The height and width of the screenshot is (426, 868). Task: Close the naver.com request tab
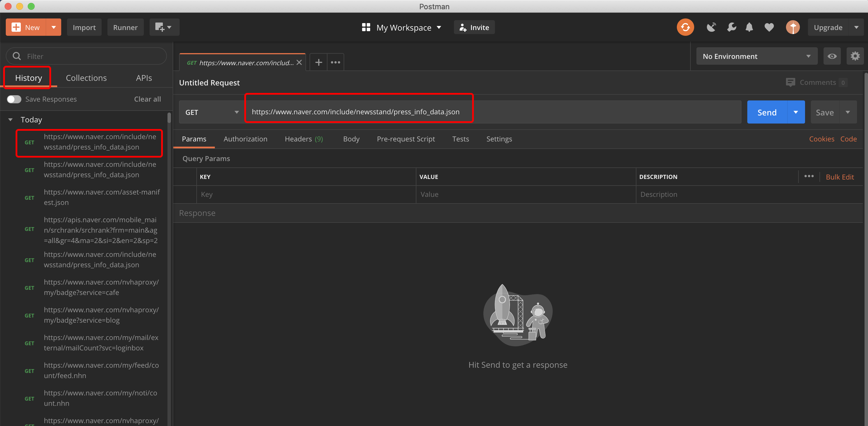coord(299,63)
